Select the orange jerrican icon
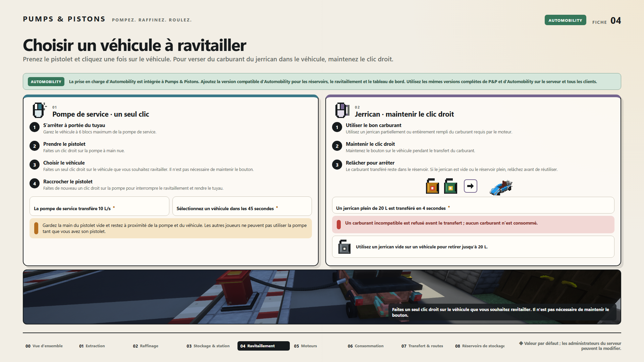Viewport: 644px width, 362px height. (x=432, y=186)
